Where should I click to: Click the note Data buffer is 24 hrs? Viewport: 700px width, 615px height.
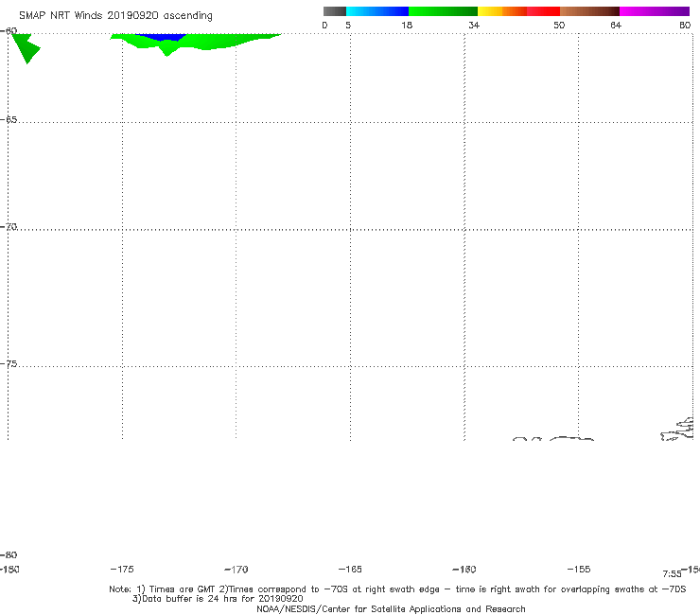(218, 599)
